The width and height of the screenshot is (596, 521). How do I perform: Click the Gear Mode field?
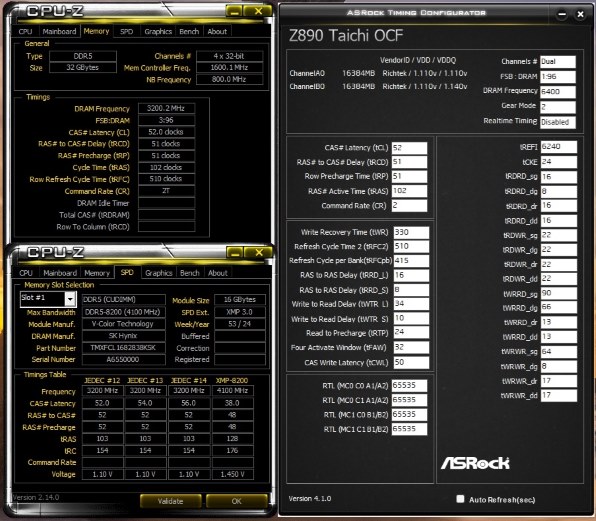pos(558,107)
